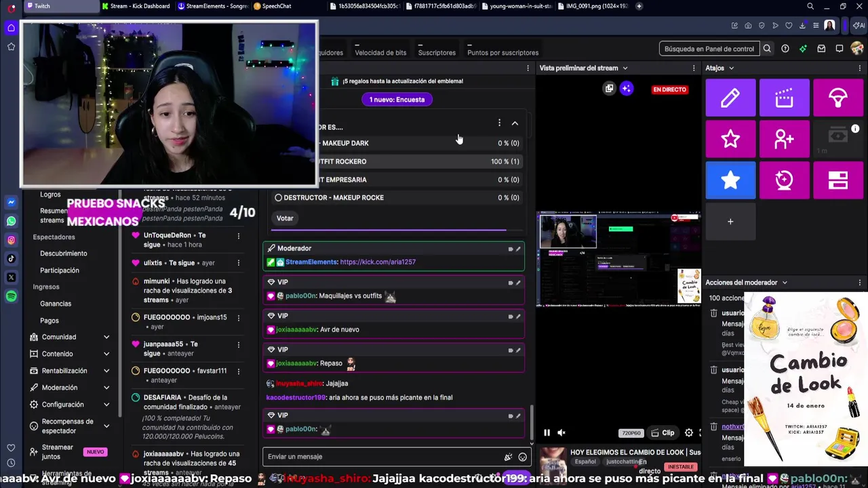
Task: Click the emote picker smiley in chat
Action: click(522, 457)
